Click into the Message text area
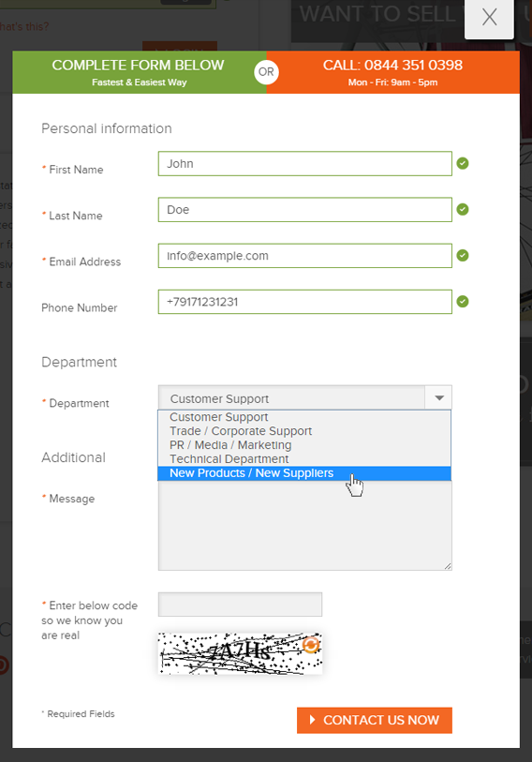Image resolution: width=532 pixels, height=762 pixels. pyautogui.click(x=305, y=525)
